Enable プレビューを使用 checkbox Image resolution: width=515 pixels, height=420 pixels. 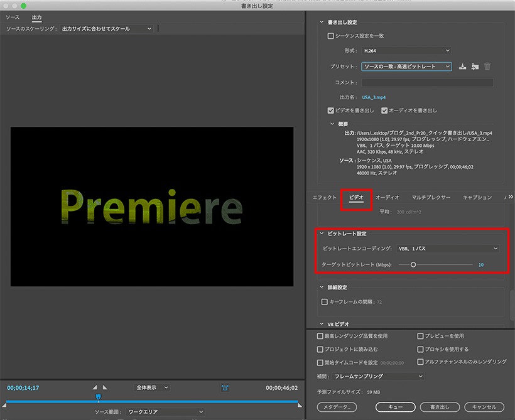click(420, 336)
